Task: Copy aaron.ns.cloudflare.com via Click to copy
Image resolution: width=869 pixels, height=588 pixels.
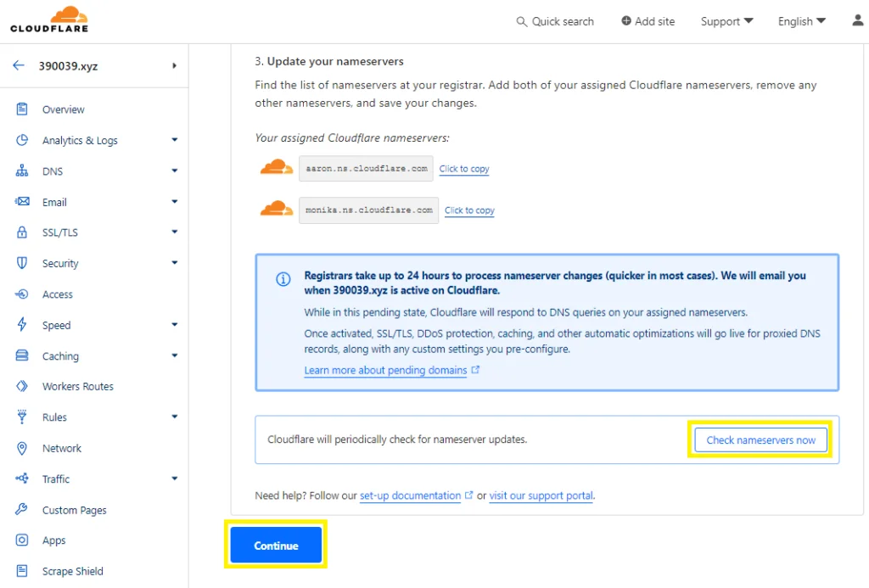Action: click(x=464, y=169)
